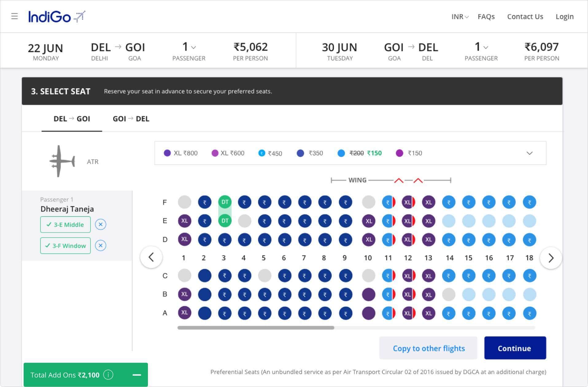Click the Continue button
588x387 pixels.
click(x=515, y=348)
